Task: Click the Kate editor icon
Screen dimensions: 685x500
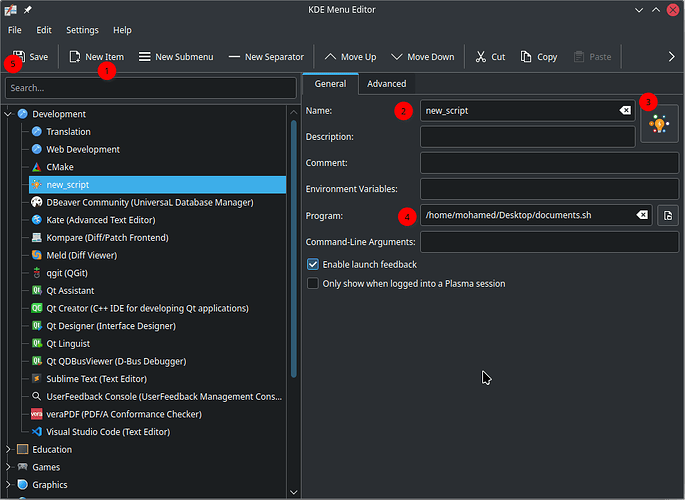Action: click(x=37, y=220)
